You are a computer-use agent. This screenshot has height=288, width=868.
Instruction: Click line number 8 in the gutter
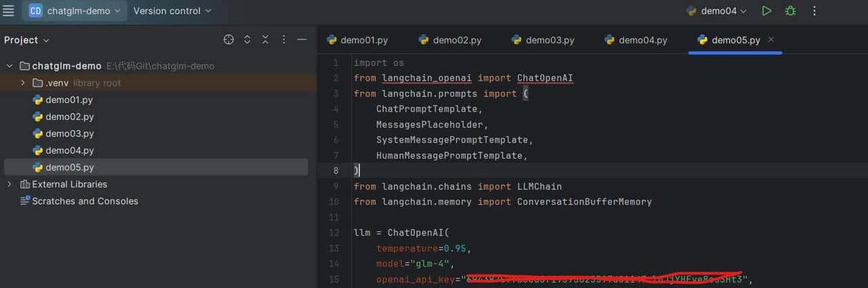click(x=336, y=171)
